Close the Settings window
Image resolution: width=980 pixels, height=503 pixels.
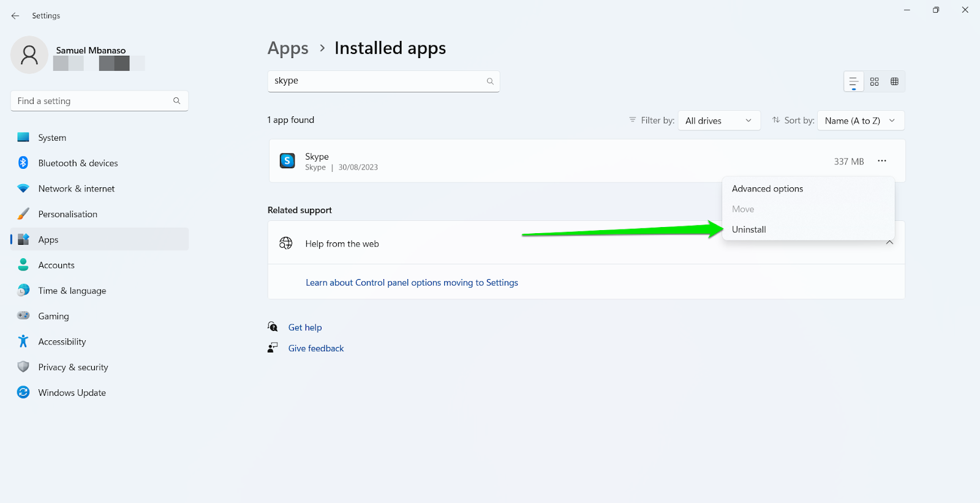(965, 10)
